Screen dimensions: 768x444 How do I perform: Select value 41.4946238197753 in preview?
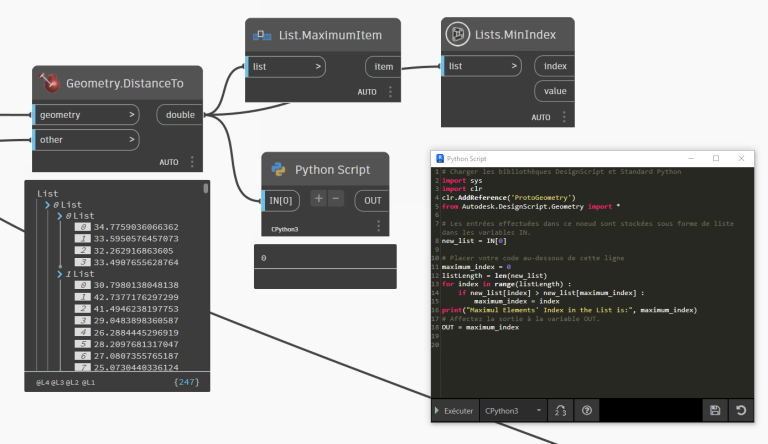pyautogui.click(x=136, y=309)
